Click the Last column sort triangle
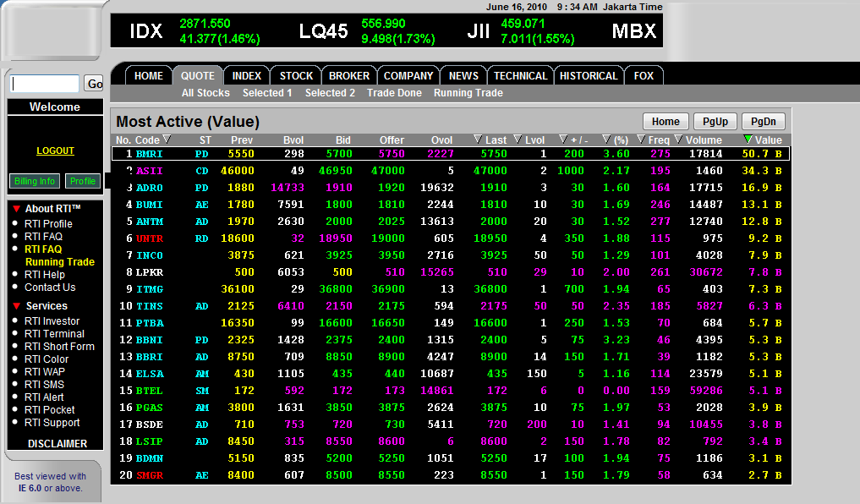The image size is (860, 504). point(478,140)
